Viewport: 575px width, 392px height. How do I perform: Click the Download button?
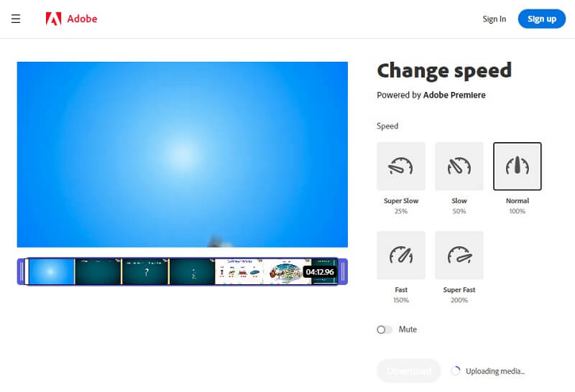tap(408, 371)
